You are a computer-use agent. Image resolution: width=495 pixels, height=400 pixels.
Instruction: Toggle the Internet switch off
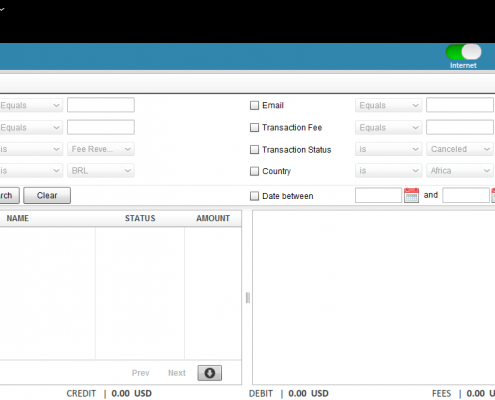click(464, 52)
